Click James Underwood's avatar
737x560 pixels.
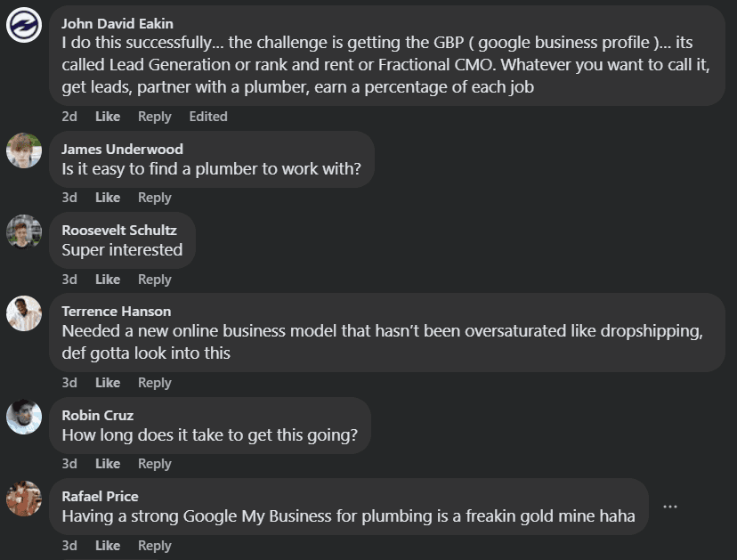coord(24,150)
